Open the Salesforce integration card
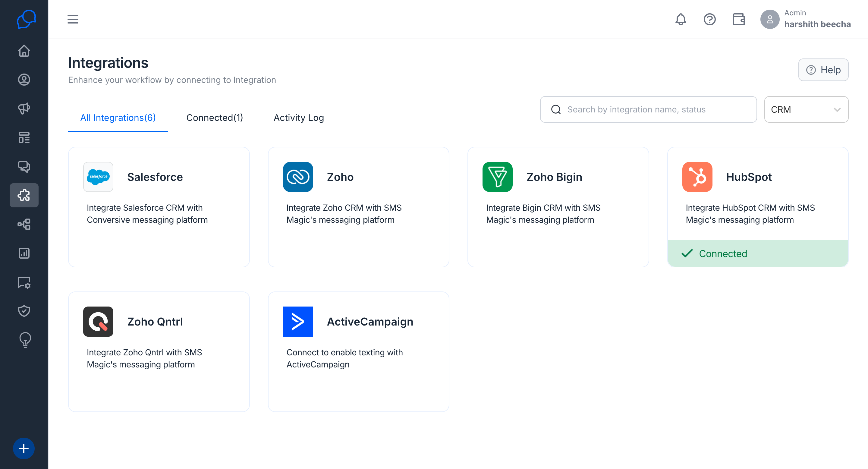Viewport: 868px width, 469px height. (159, 207)
